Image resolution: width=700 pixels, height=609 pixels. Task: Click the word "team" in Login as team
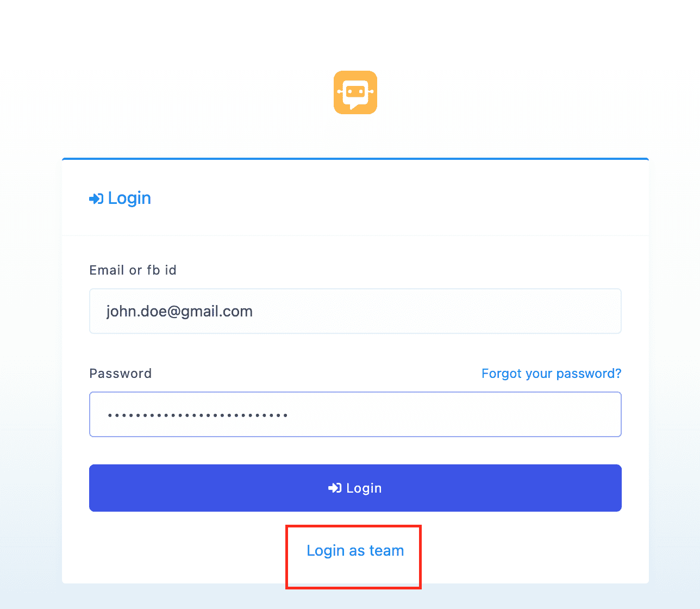[386, 550]
